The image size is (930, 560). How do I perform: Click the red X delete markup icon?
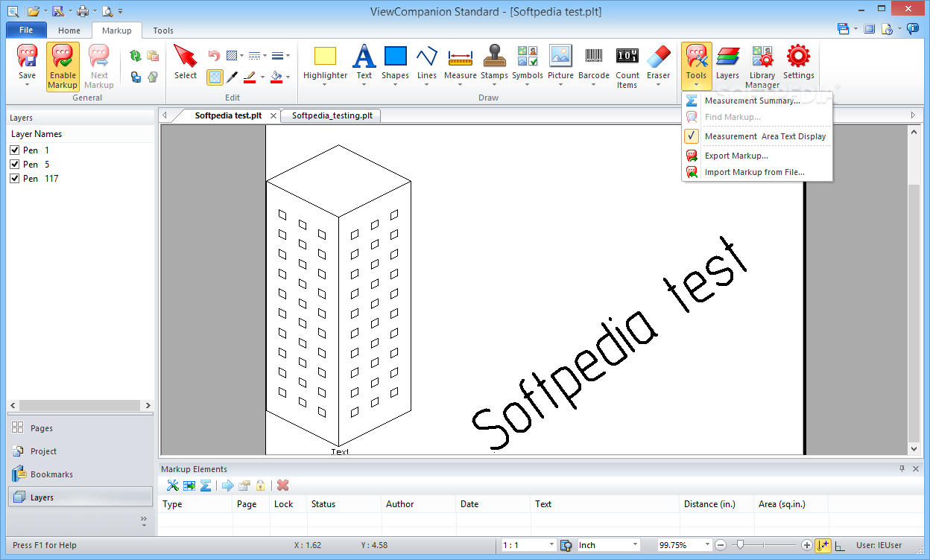pyautogui.click(x=282, y=486)
